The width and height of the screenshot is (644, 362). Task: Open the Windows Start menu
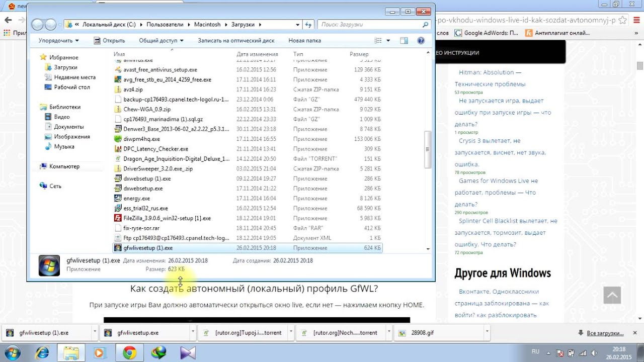tap(12, 353)
